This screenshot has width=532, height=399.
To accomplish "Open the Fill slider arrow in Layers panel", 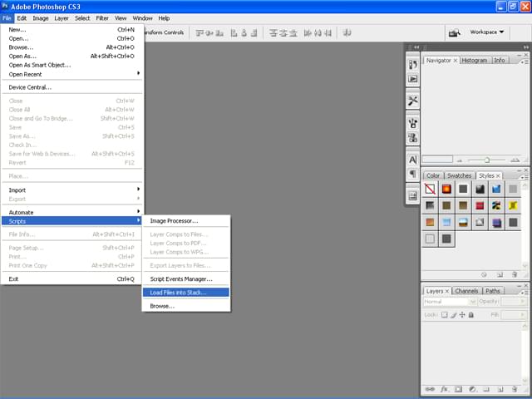I will click(522, 315).
